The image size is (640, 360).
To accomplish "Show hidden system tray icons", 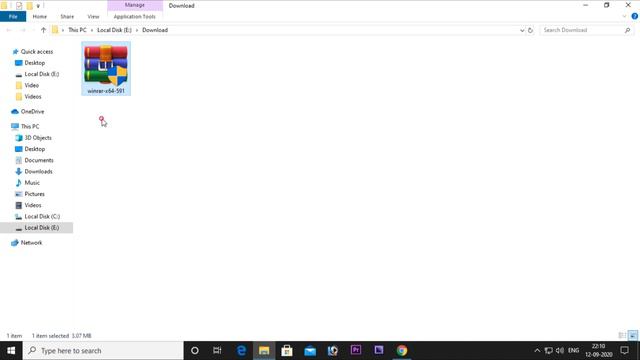I will coord(537,351).
